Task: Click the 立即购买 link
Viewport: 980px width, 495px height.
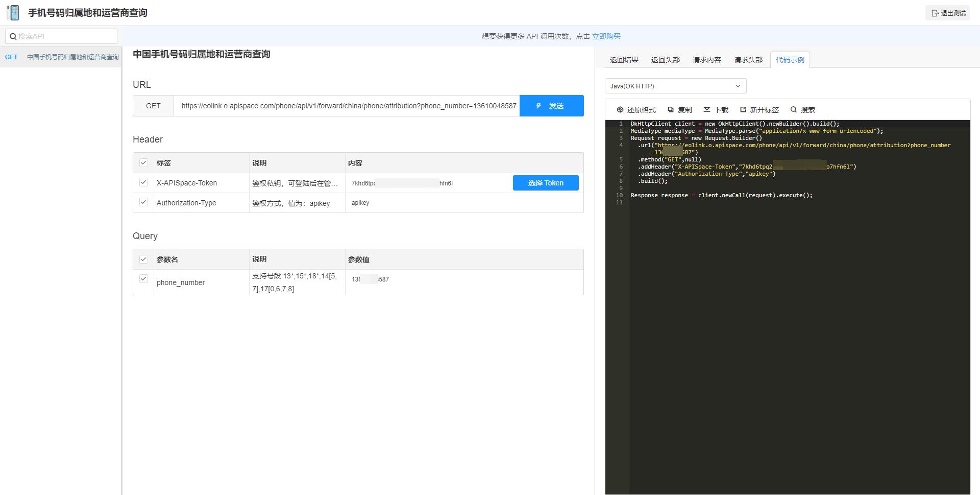Action: (x=607, y=36)
